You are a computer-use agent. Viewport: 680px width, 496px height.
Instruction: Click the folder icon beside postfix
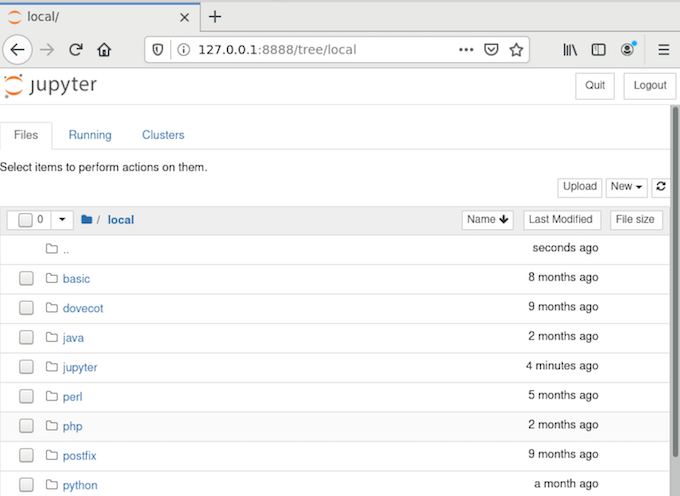pyautogui.click(x=52, y=455)
